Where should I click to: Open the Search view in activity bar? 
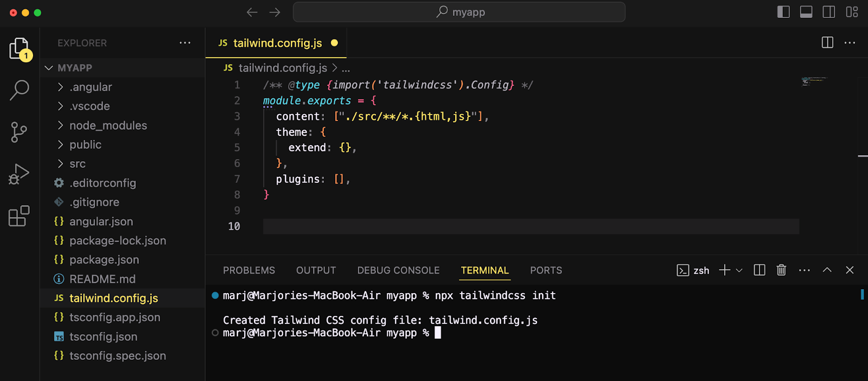pyautogui.click(x=20, y=90)
